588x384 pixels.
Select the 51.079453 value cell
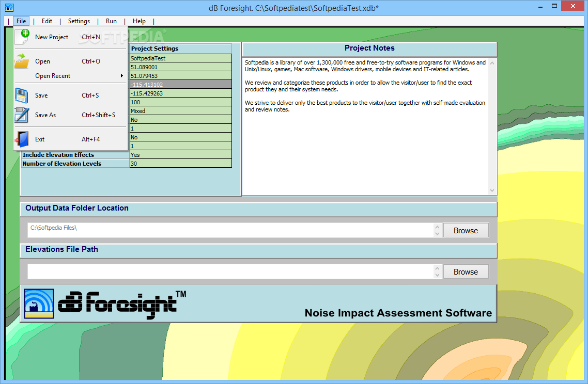click(x=180, y=76)
